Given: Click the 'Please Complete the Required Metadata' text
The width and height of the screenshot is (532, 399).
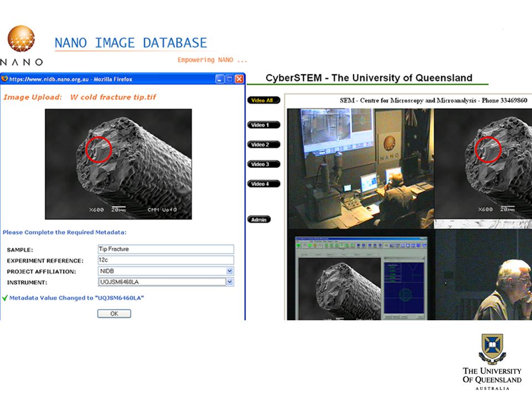Looking at the screenshot, I should [64, 232].
